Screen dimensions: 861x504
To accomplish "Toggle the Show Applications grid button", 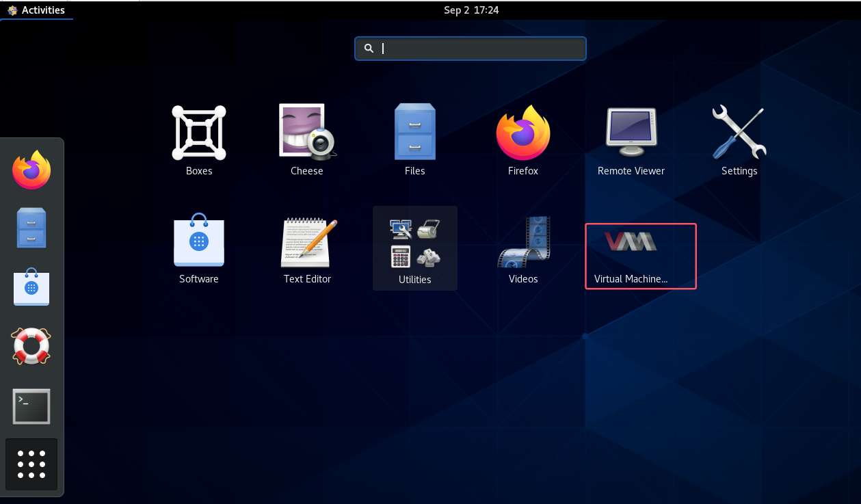I will click(31, 464).
